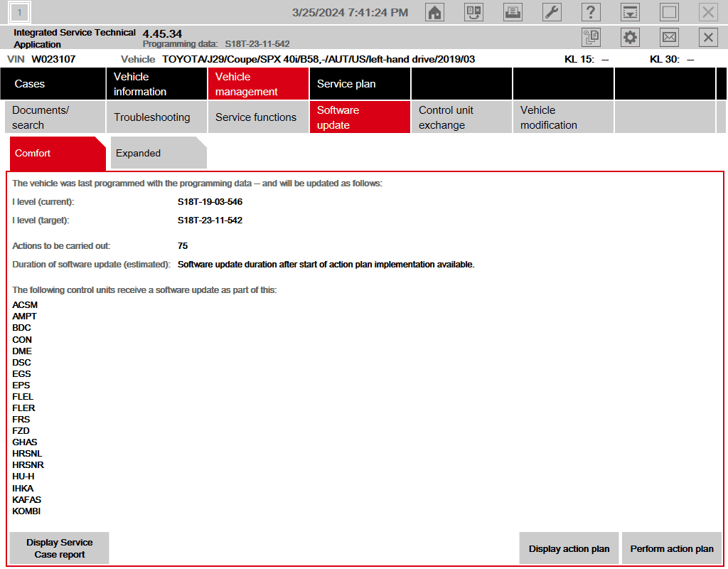Click the version number 4.45.34
728x569 pixels.
click(162, 34)
